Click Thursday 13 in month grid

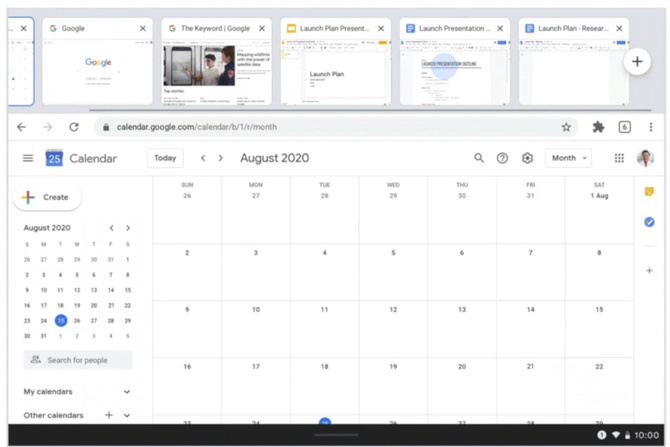pyautogui.click(x=462, y=329)
